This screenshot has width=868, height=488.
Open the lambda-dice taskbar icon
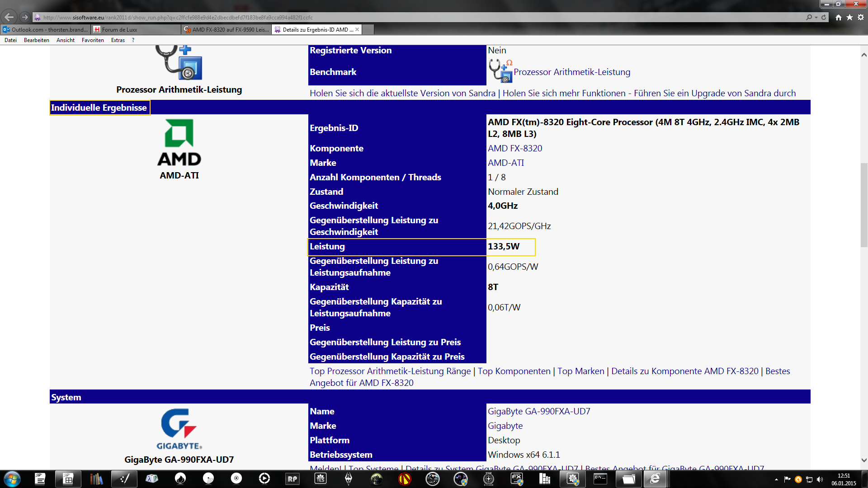(152, 479)
